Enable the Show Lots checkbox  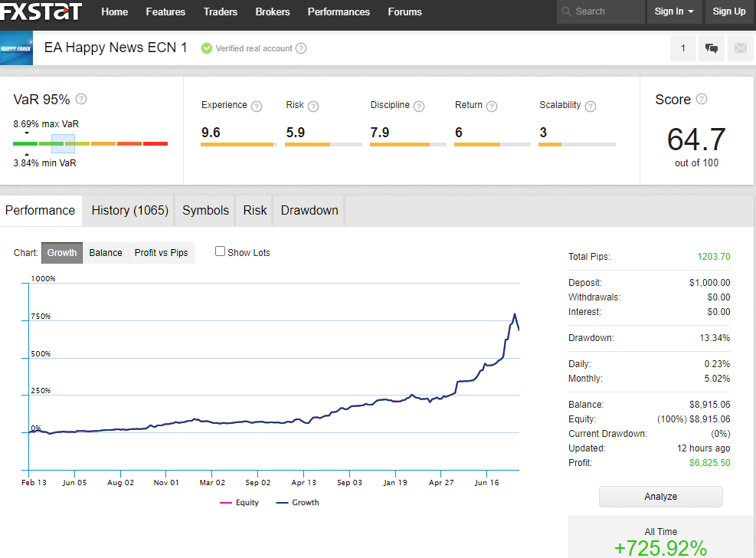[220, 251]
